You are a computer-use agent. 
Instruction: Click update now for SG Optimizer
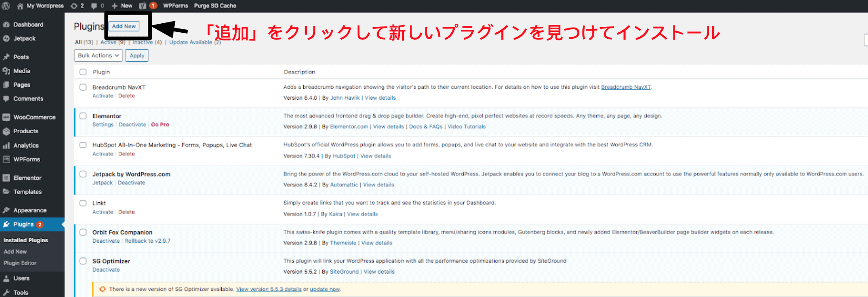coord(325,289)
